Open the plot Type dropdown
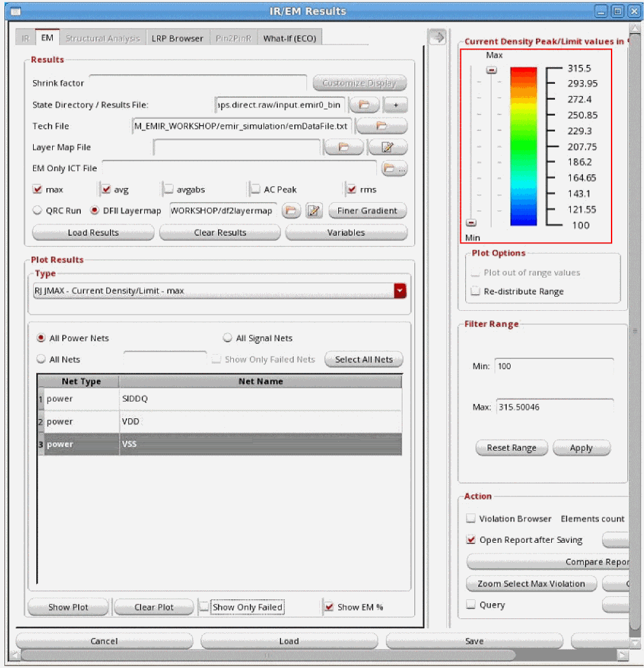Image resolution: width=644 pixels, height=668 pixels. pos(399,291)
